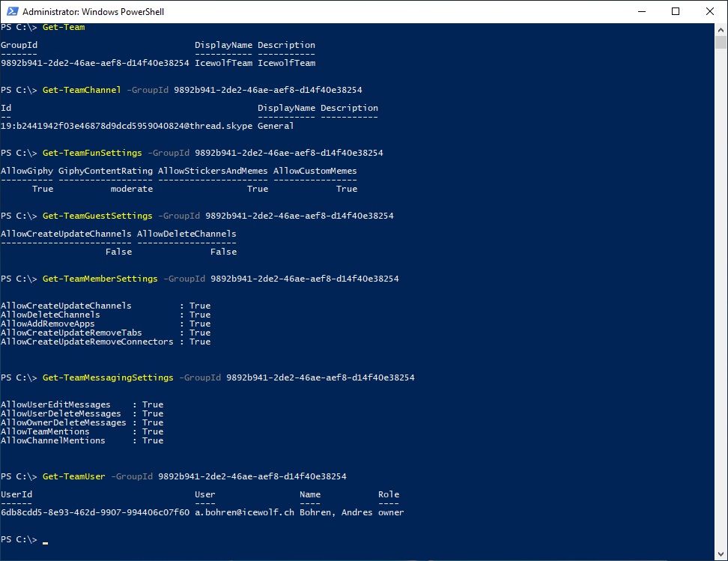Click the Role column header
Viewport: 728px width, 561px height.
click(389, 494)
